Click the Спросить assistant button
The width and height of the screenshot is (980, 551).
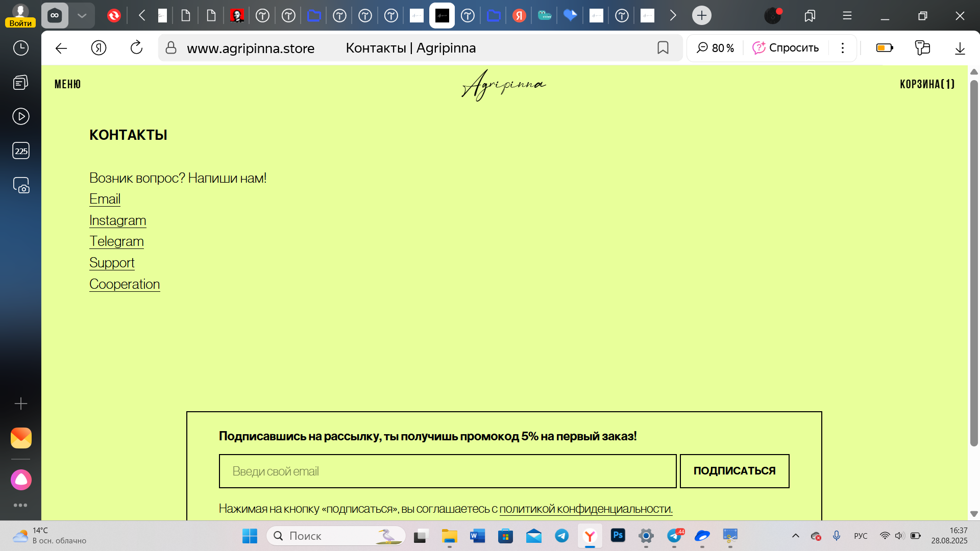786,48
